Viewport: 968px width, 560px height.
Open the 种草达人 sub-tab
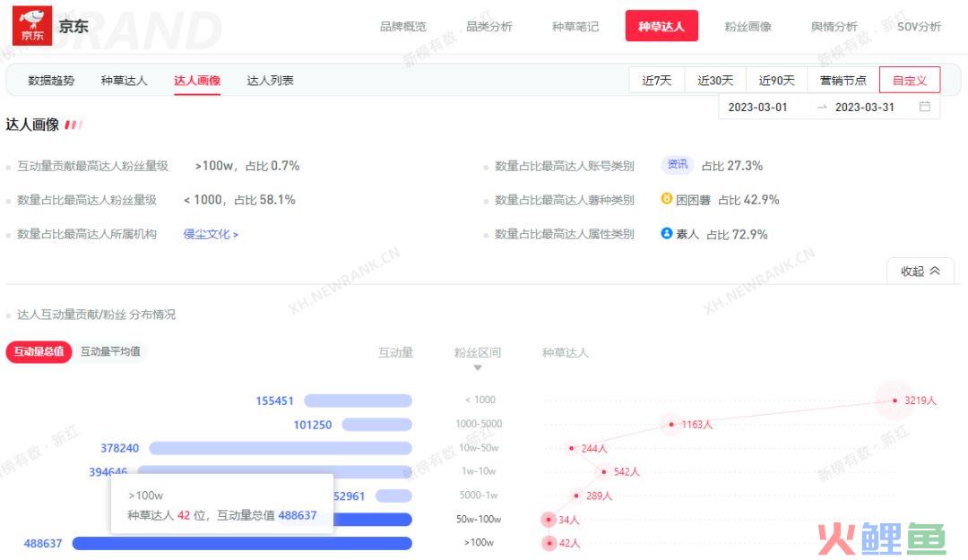[124, 81]
